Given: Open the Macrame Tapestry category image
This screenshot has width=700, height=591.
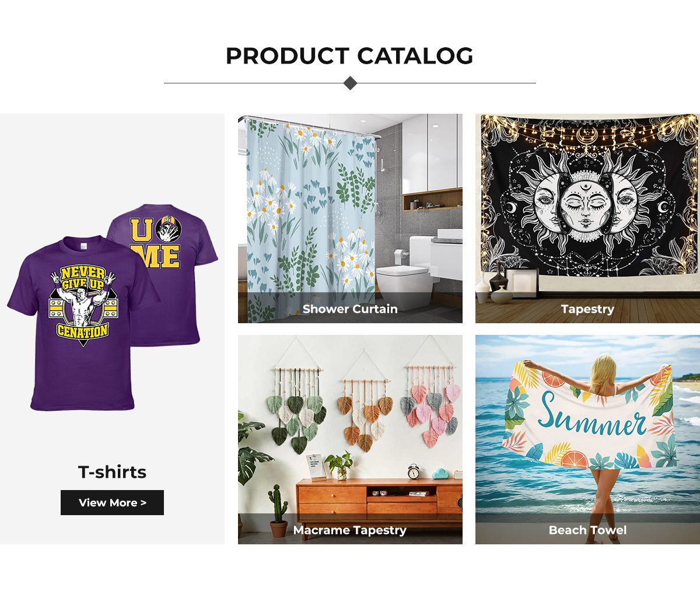Looking at the screenshot, I should (350, 439).
